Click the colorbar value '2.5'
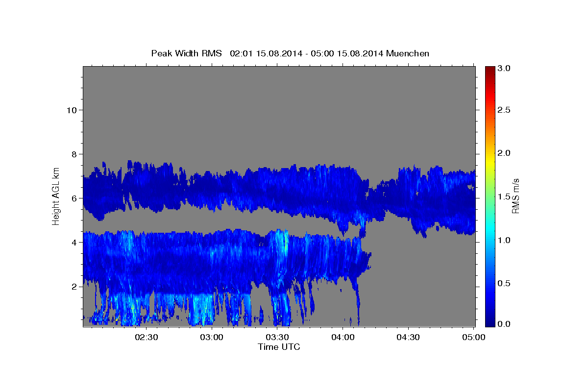This screenshot has width=588, height=392. point(505,110)
